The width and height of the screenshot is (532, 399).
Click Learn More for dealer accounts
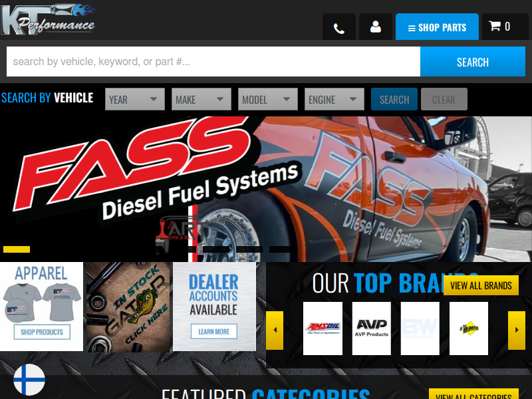click(213, 331)
